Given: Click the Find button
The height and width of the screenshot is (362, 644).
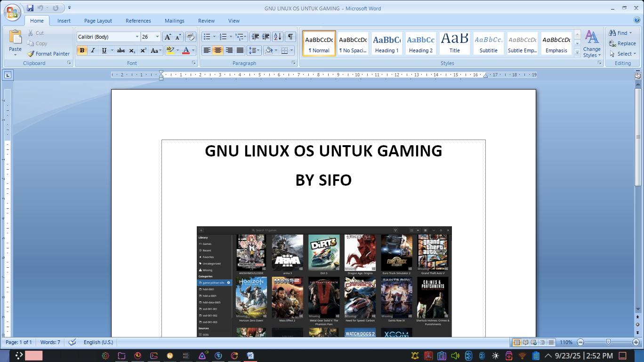Looking at the screenshot, I should 620,33.
